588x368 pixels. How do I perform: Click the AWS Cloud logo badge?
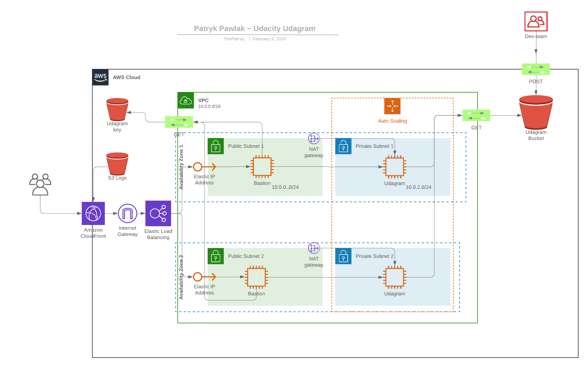(100, 77)
